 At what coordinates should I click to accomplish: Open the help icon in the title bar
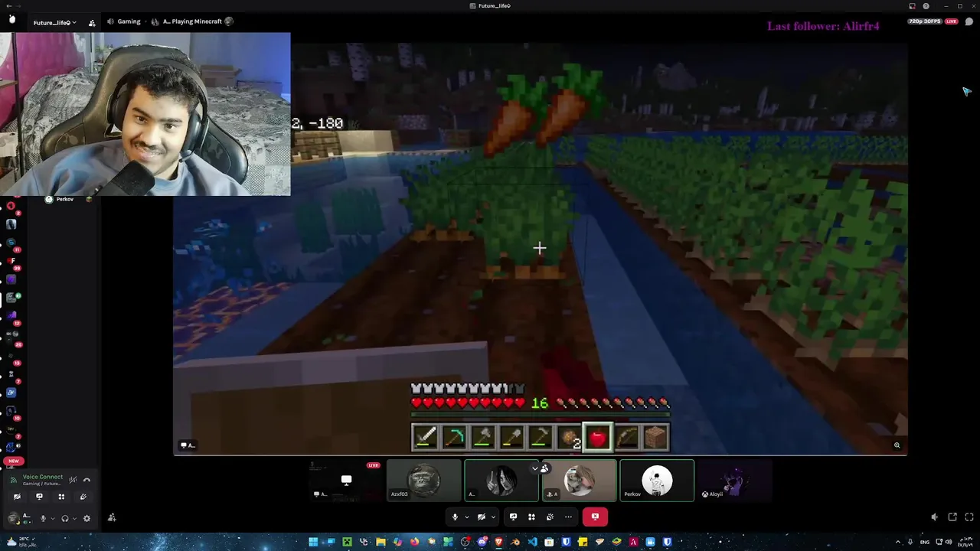coord(926,6)
